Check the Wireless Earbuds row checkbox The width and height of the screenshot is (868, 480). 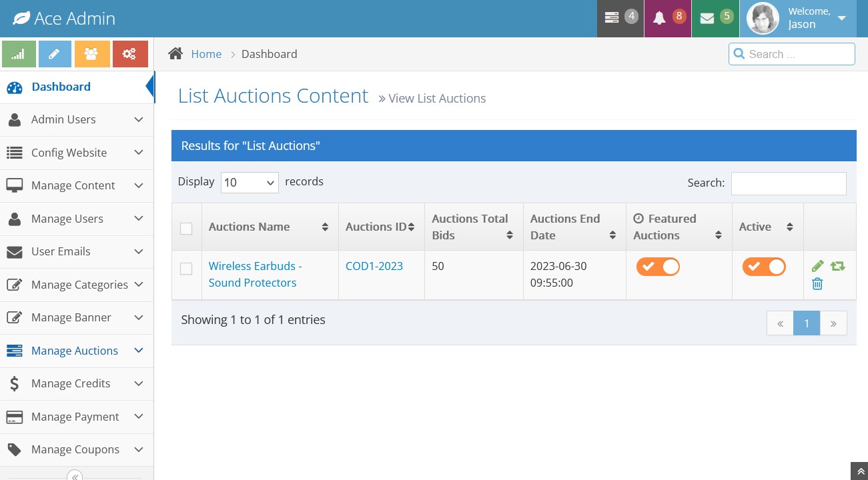[x=186, y=269]
